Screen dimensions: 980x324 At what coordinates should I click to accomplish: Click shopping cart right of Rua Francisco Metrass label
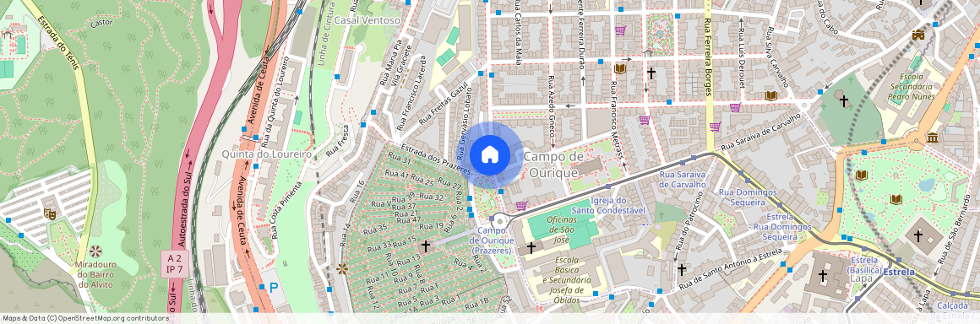[x=644, y=120]
